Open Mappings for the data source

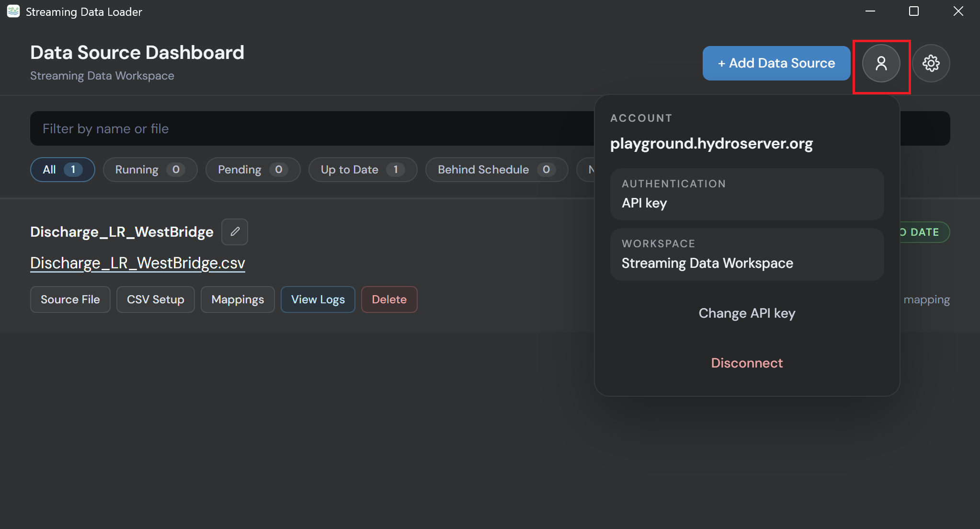(238, 299)
